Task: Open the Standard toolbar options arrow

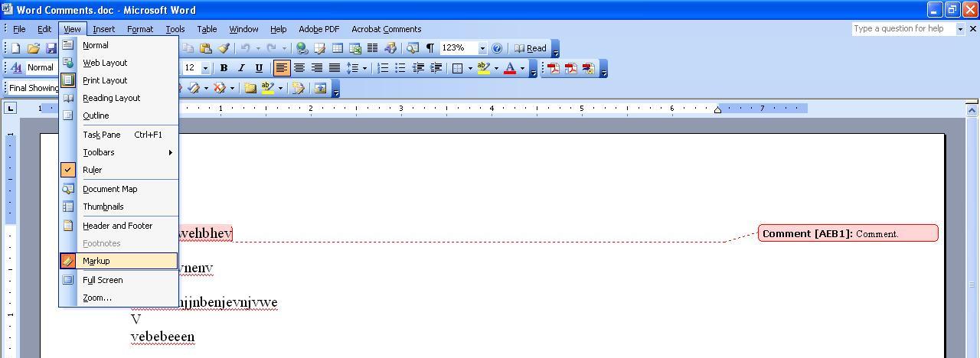Action: coord(556,49)
